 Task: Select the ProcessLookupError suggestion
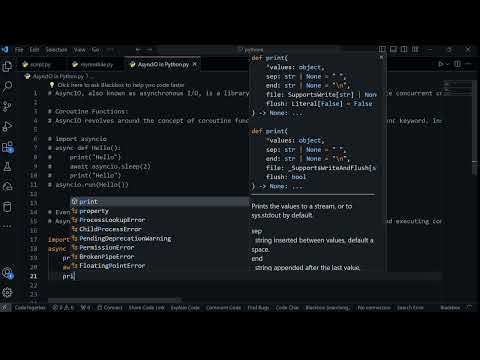point(159,220)
